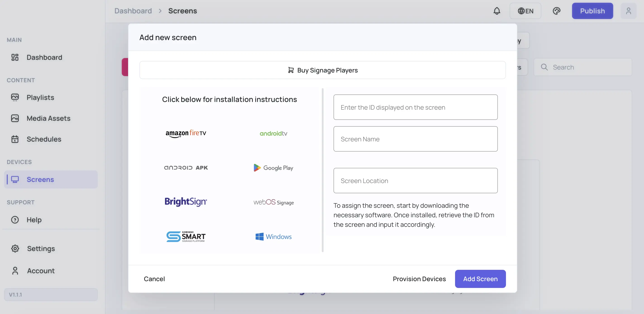Click the Dashboard breadcrumb link
This screenshot has width=644, height=314.
tap(133, 11)
